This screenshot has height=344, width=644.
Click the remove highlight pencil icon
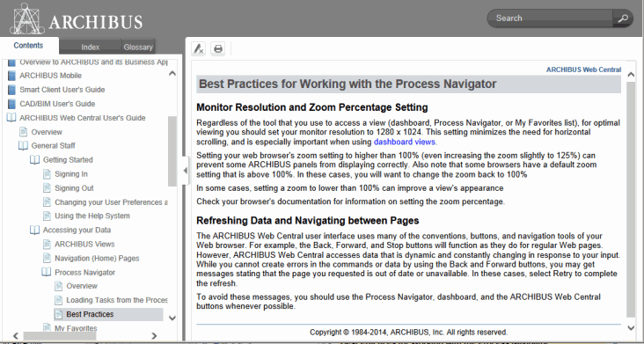199,49
